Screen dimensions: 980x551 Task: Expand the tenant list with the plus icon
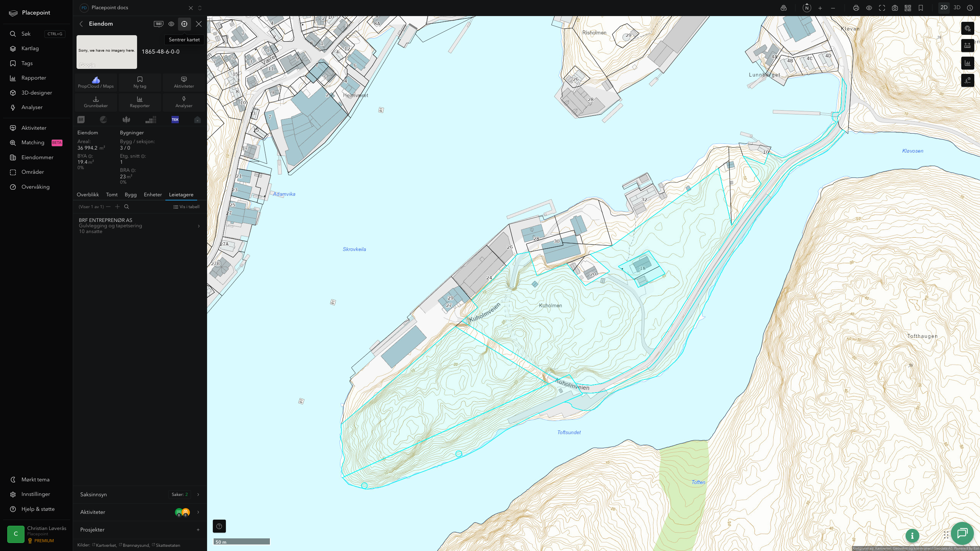tap(118, 207)
